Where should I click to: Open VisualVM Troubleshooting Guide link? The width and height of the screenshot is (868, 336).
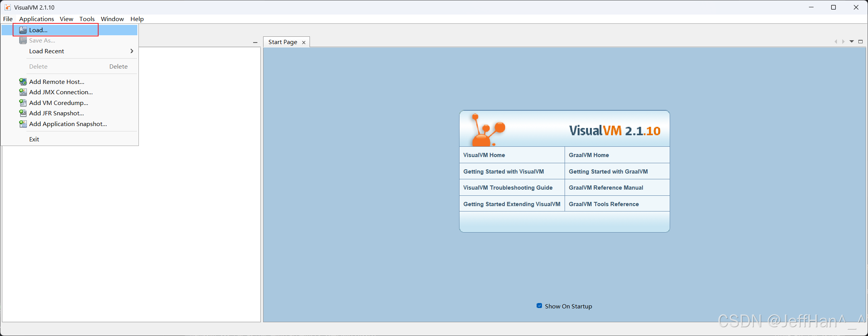508,188
